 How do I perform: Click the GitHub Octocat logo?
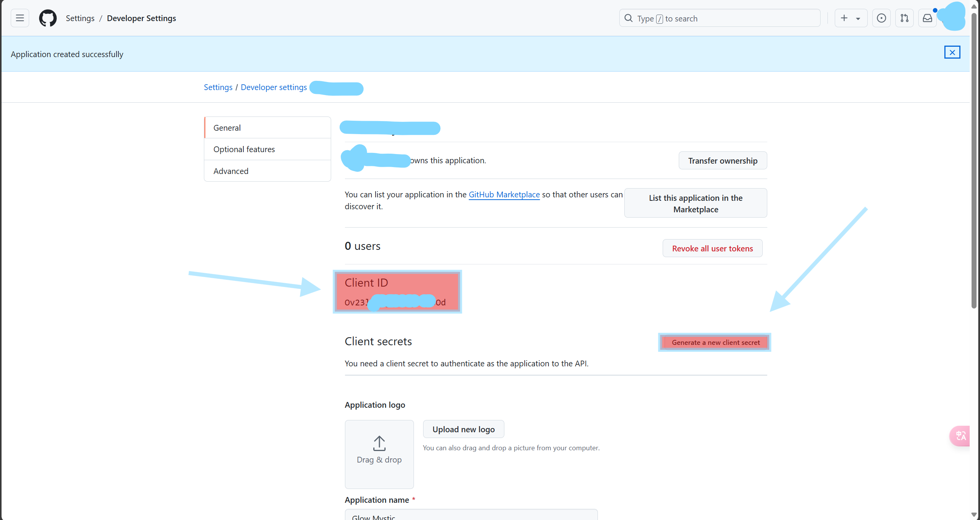pos(48,18)
